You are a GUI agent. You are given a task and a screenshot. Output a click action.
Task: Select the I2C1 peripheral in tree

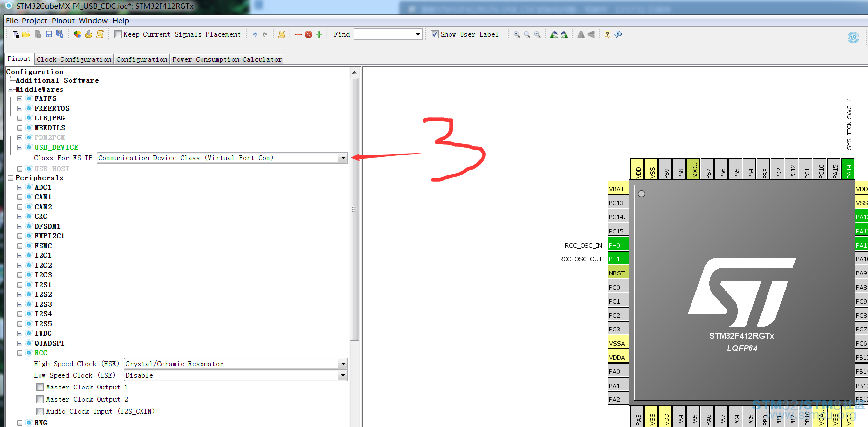43,255
